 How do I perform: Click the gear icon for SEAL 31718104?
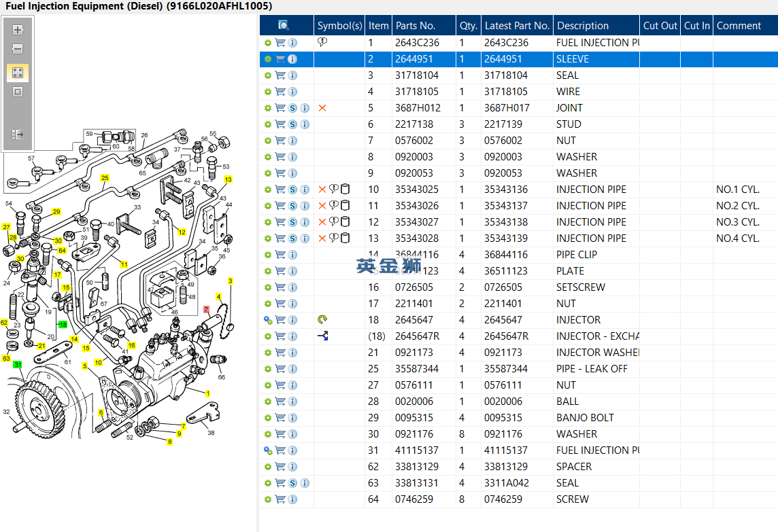(268, 75)
